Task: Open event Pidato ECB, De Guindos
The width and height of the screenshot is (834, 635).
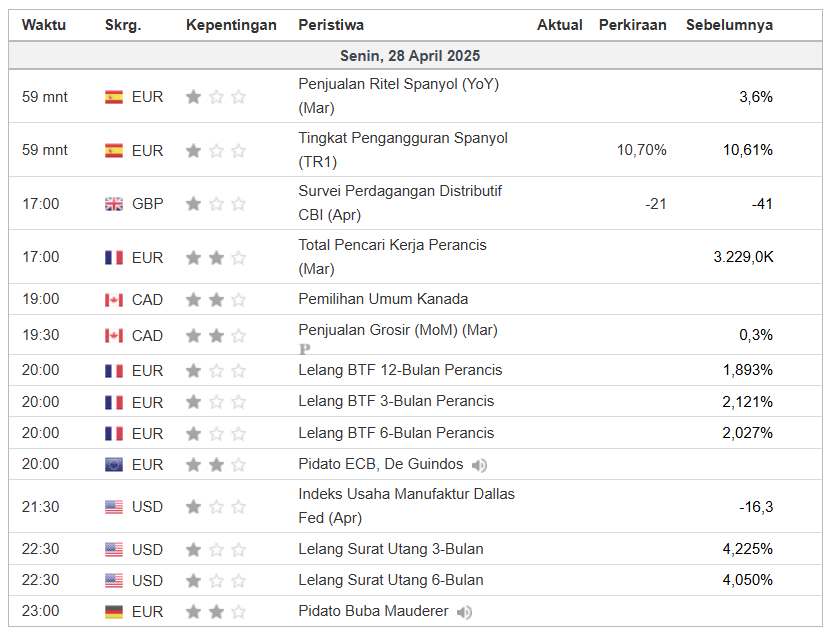Action: pos(381,464)
